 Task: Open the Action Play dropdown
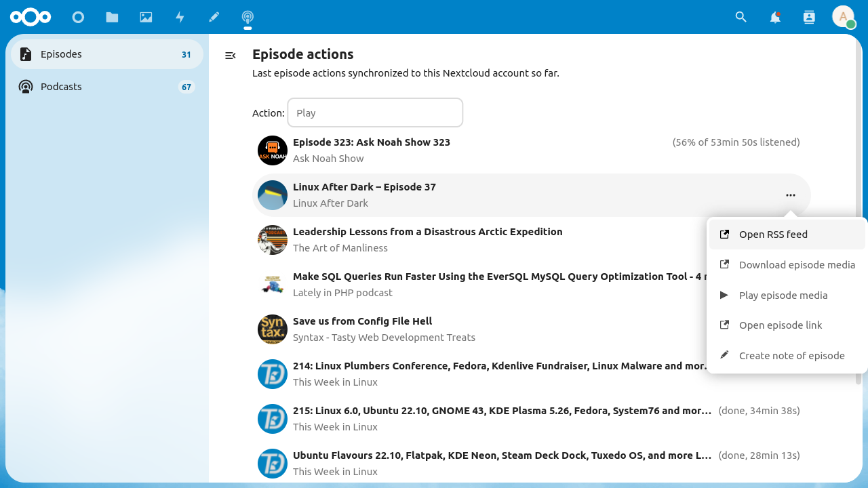(x=375, y=113)
